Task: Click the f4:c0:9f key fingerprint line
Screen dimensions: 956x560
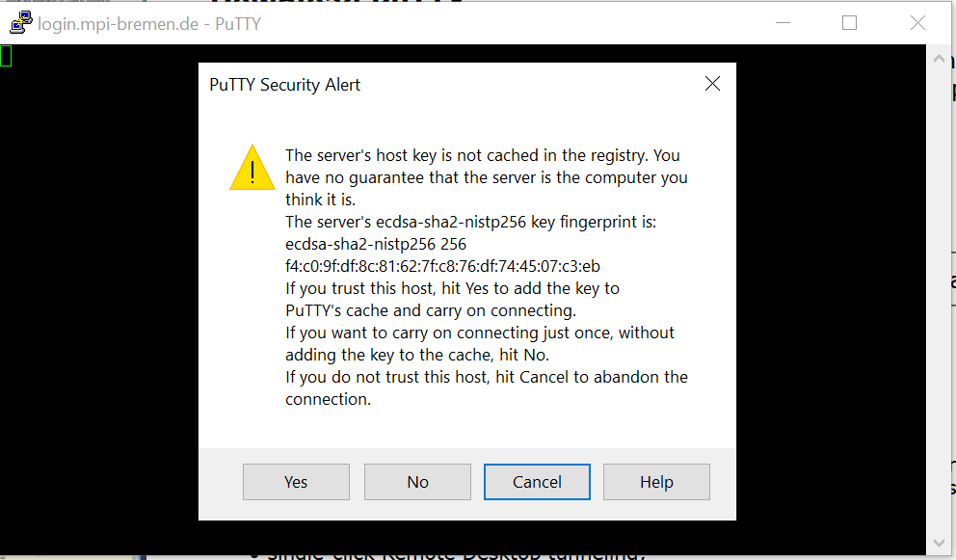Action: [x=442, y=266]
